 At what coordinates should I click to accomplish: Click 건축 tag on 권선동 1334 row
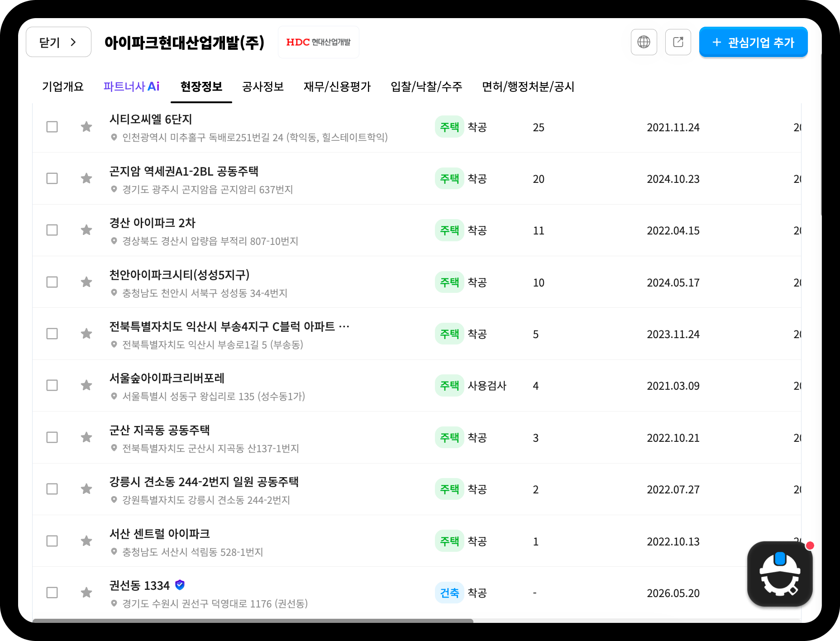pos(449,593)
